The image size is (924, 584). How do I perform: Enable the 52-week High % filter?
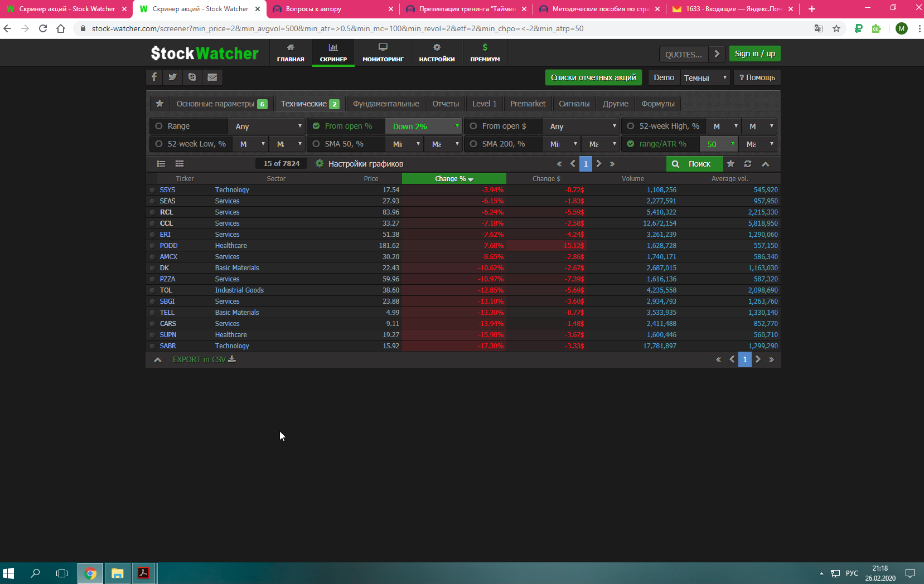[631, 126]
